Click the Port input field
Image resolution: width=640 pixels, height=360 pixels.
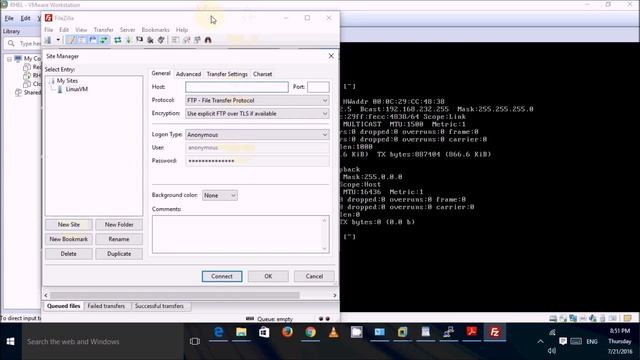318,87
